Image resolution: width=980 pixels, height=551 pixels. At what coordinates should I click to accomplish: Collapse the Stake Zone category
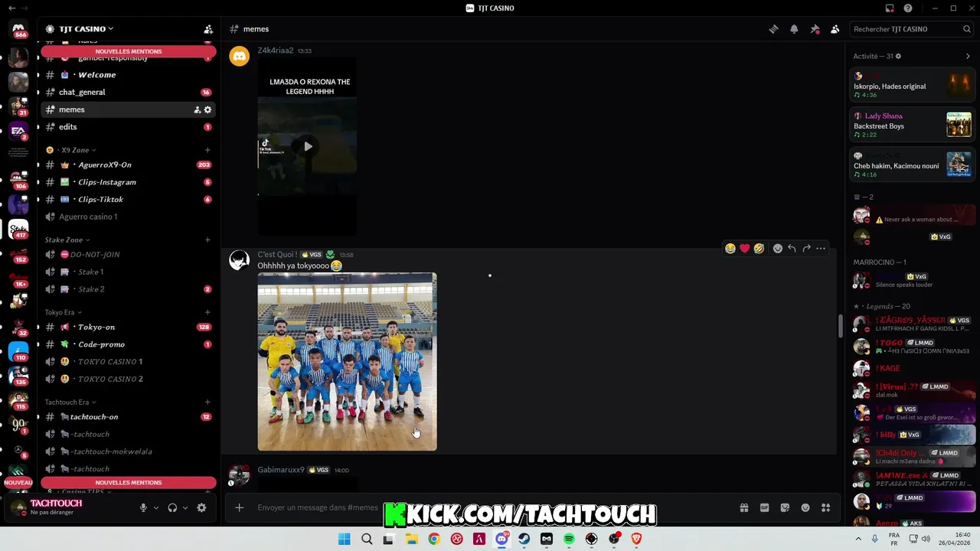click(x=67, y=240)
